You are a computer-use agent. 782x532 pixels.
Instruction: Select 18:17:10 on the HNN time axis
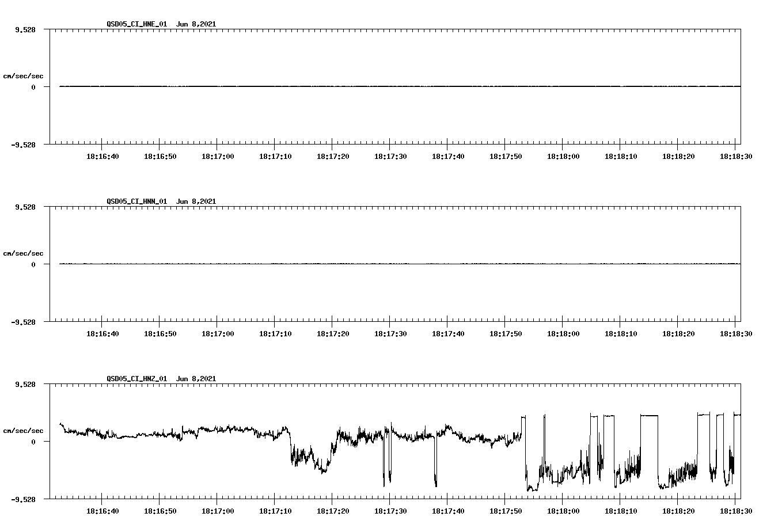pyautogui.click(x=275, y=334)
